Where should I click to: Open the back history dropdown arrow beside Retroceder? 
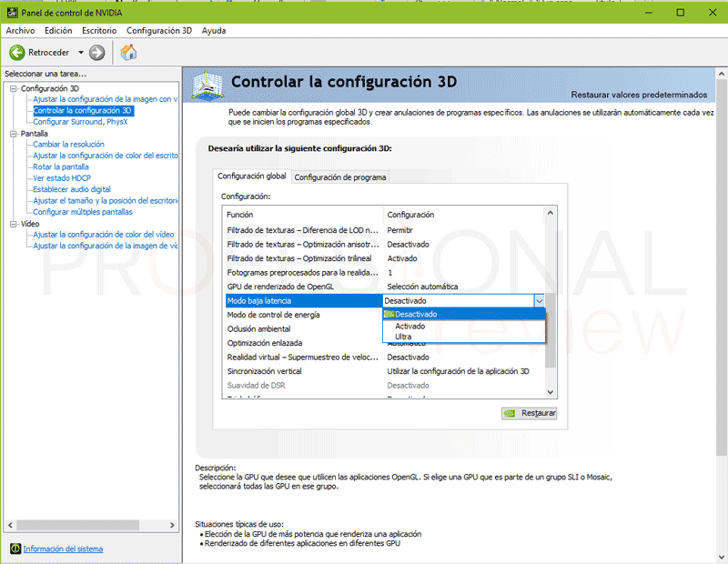click(x=81, y=53)
